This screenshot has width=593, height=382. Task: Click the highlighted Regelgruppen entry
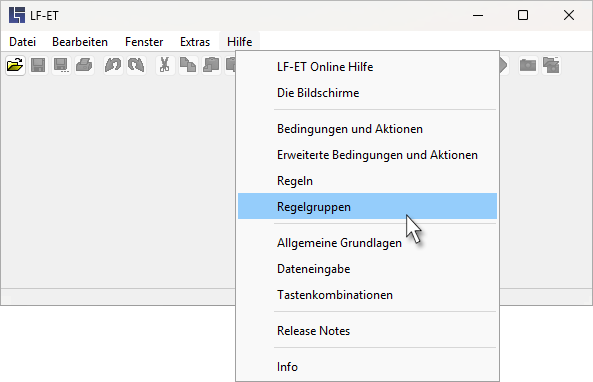tap(367, 206)
